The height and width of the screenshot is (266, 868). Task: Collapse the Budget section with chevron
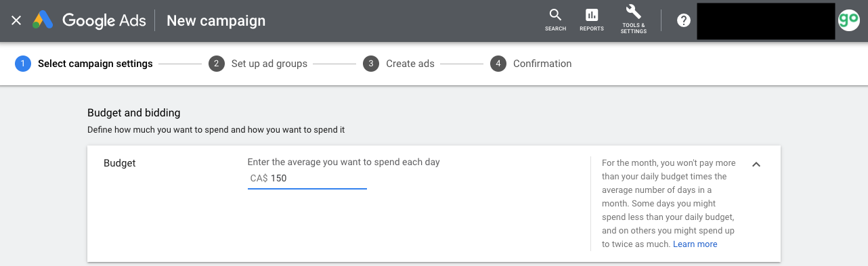pos(756,164)
